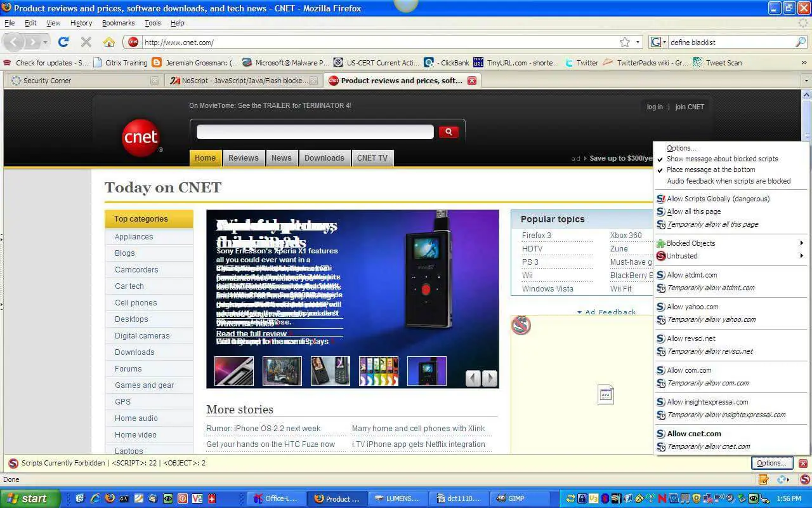Open the Bookmarks menu

tap(119, 23)
